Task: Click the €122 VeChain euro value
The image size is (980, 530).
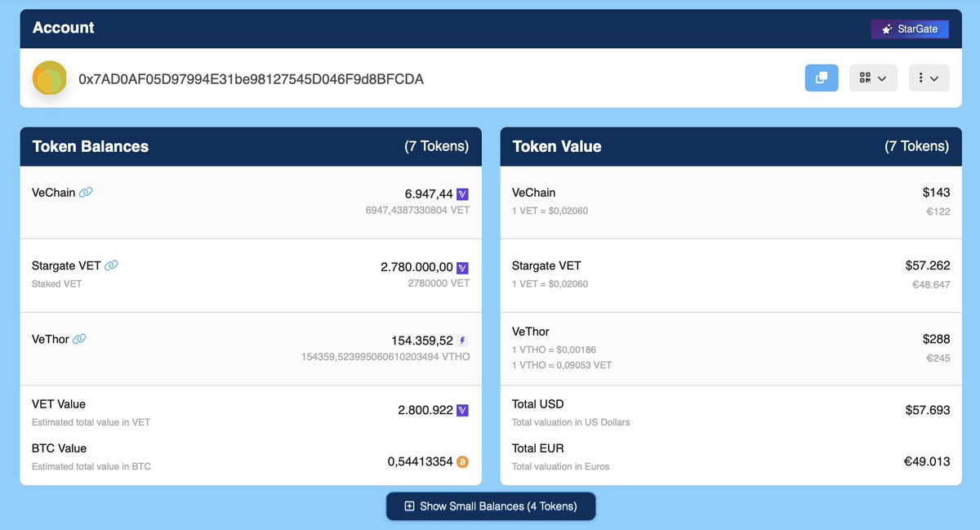Action: tap(938, 211)
